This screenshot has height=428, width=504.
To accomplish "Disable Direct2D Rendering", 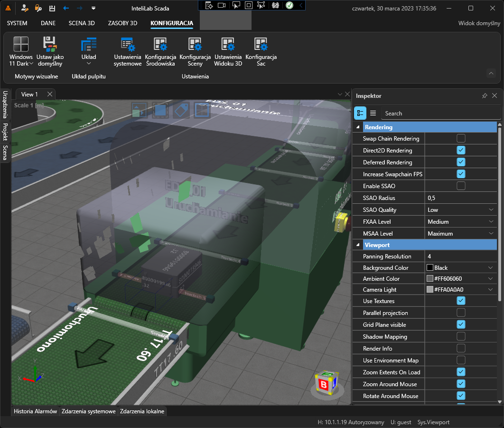I will click(x=460, y=150).
